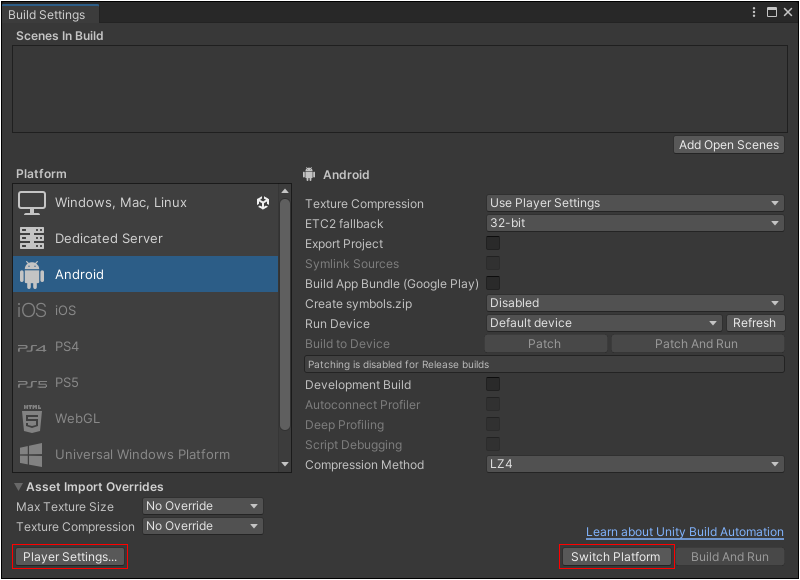Click the Switch Platform button

616,557
